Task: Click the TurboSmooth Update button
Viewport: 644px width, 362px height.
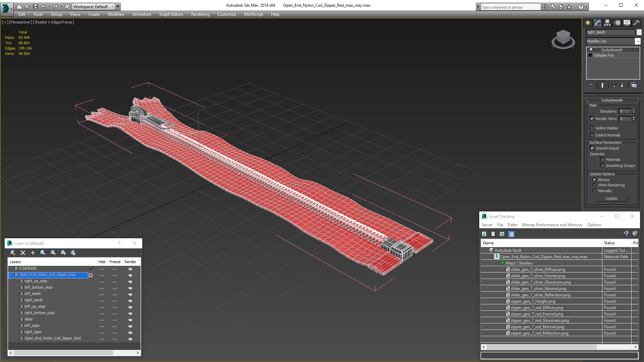Action: click(x=611, y=198)
